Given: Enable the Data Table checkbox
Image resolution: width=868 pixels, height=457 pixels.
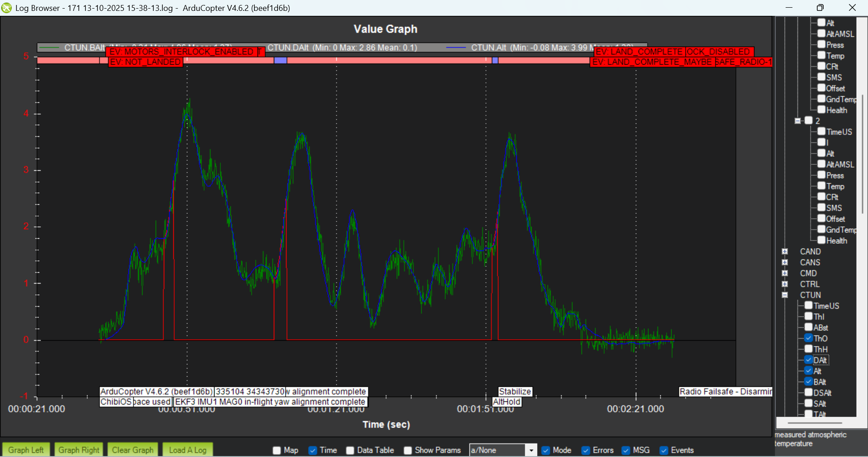Looking at the screenshot, I should click(350, 450).
